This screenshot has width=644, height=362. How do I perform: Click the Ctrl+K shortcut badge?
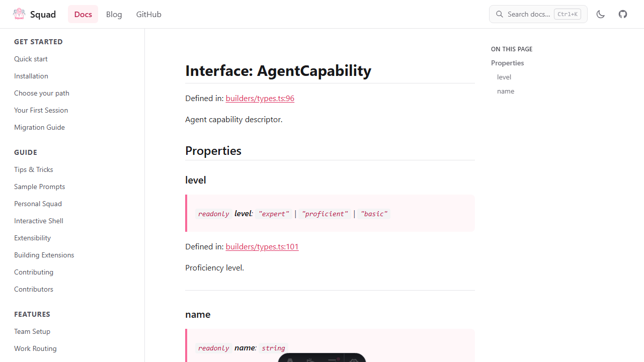point(568,14)
